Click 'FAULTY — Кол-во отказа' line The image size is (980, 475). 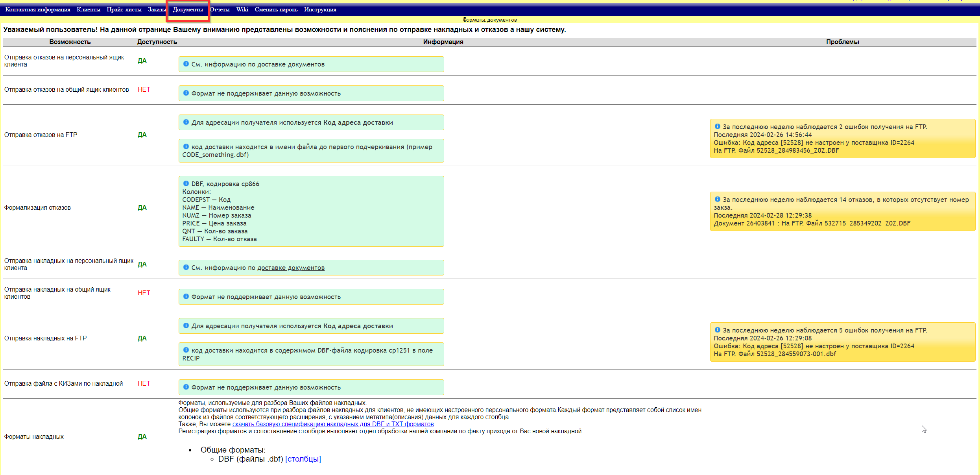pyautogui.click(x=220, y=239)
